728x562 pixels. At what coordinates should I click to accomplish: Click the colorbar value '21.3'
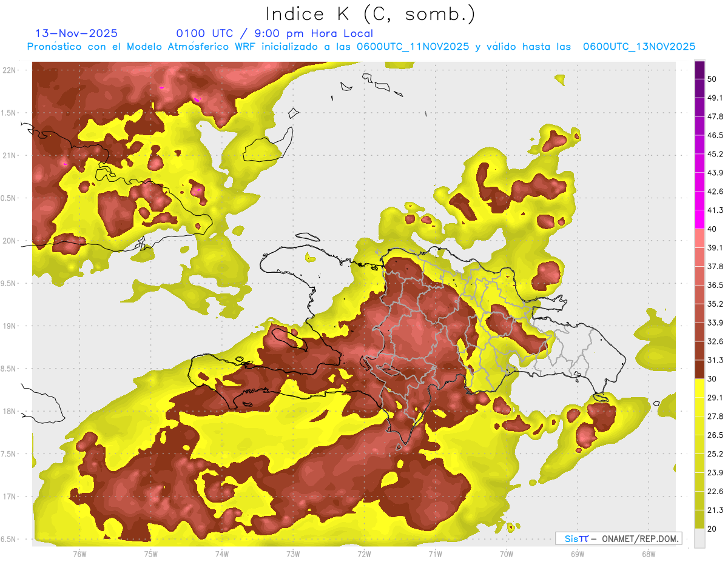pos(716,510)
